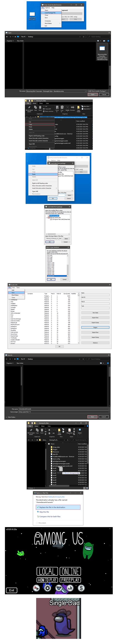The height and width of the screenshot is (644, 115).
Task: Open Share tab in dark Explorer ribbon
Action: coord(41,103)
